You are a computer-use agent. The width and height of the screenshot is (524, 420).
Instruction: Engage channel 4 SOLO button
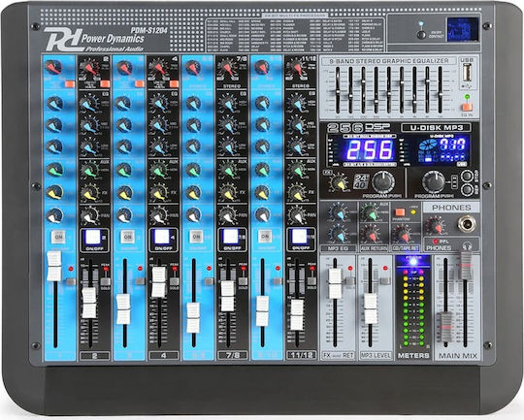(x=174, y=281)
